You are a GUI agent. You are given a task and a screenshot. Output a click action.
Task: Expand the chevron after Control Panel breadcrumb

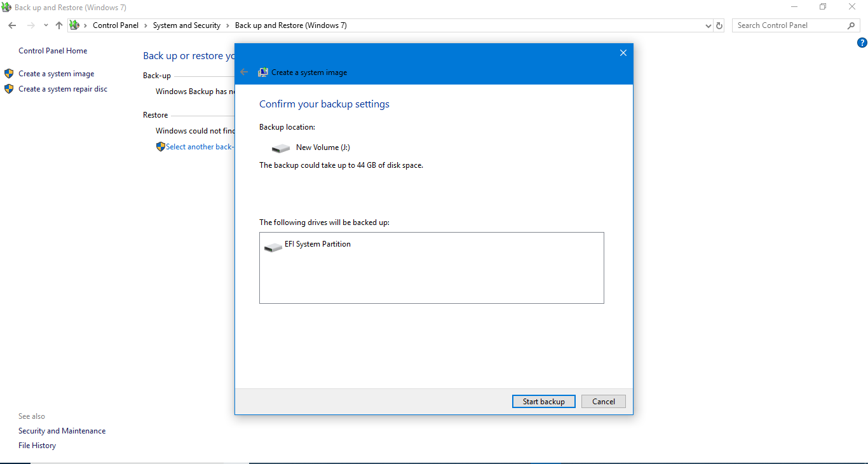click(146, 25)
